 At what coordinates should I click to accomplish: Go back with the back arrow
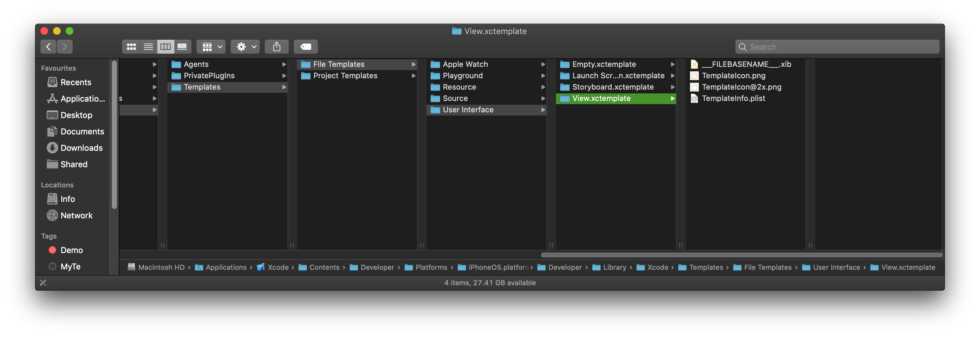48,47
